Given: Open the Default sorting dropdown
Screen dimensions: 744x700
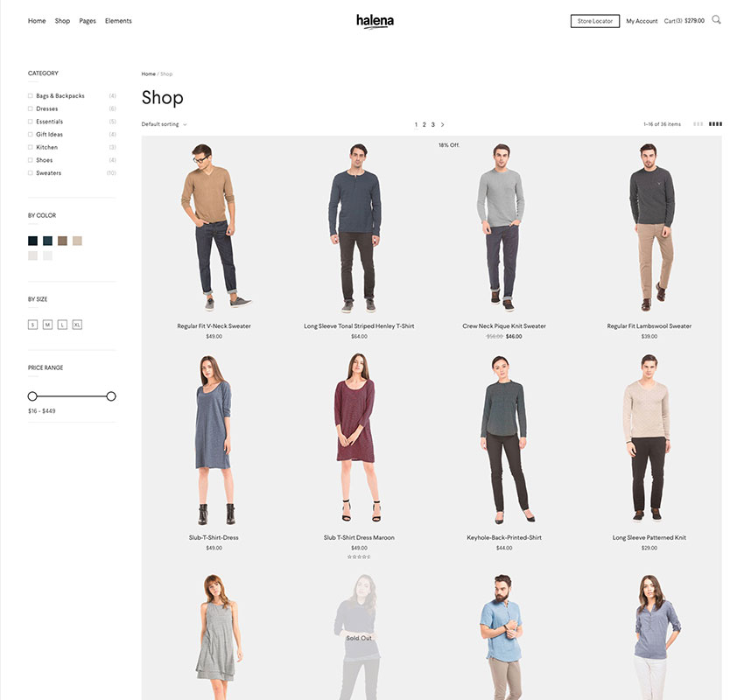Looking at the screenshot, I should pyautogui.click(x=164, y=124).
